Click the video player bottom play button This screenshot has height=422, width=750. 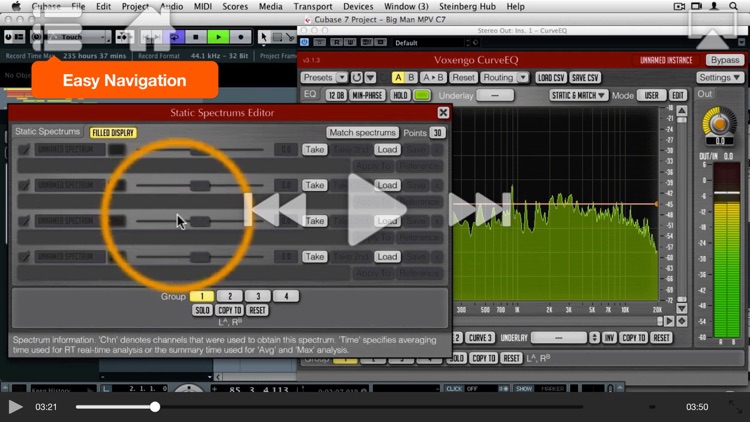15,407
